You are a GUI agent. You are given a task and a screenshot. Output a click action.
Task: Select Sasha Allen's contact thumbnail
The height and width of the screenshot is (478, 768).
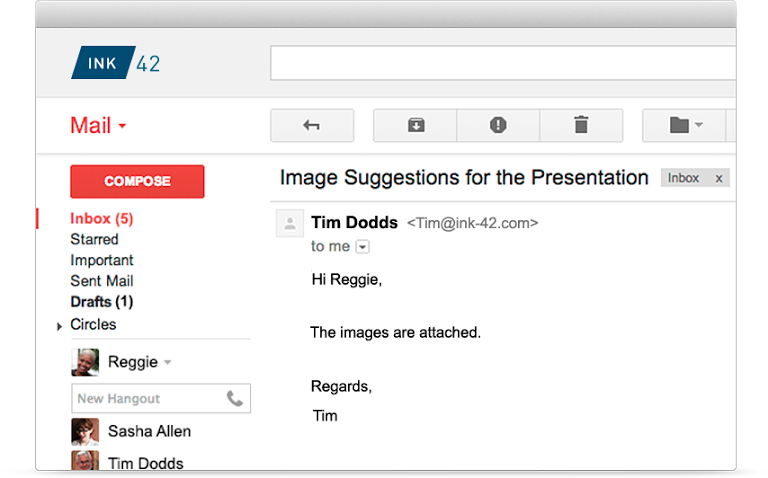(x=85, y=431)
